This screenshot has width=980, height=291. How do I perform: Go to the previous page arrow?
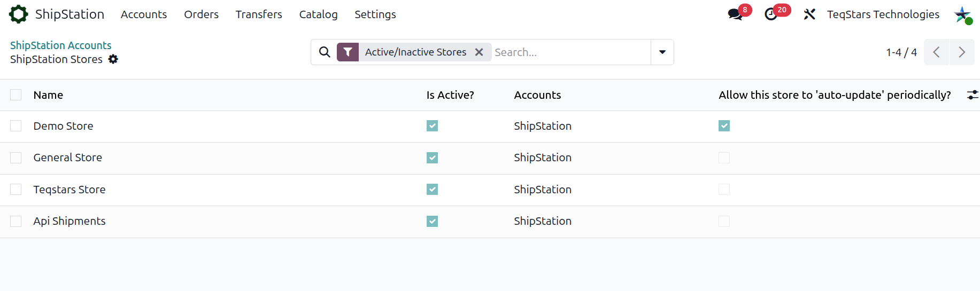[936, 52]
